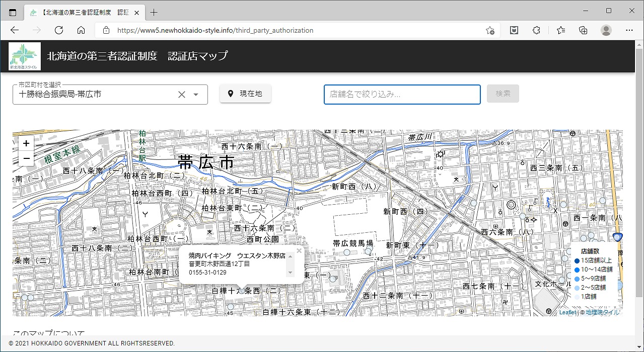Open the user profile menu

coord(606,30)
